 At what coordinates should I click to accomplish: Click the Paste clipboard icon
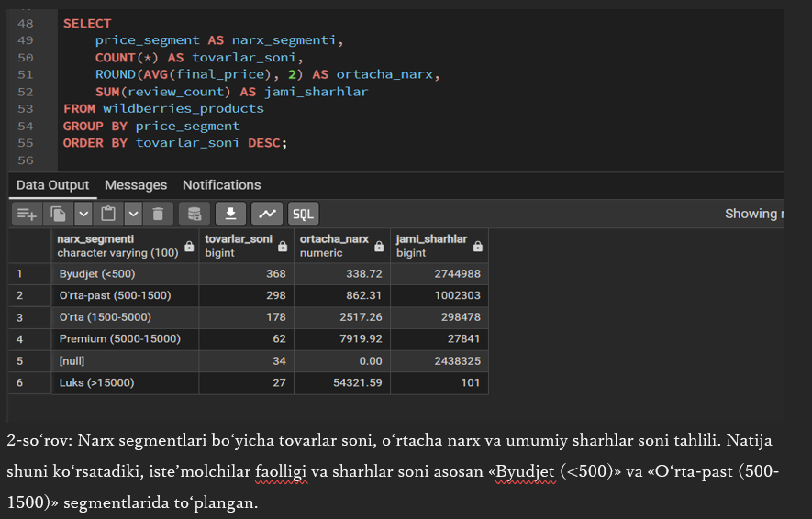(x=108, y=214)
